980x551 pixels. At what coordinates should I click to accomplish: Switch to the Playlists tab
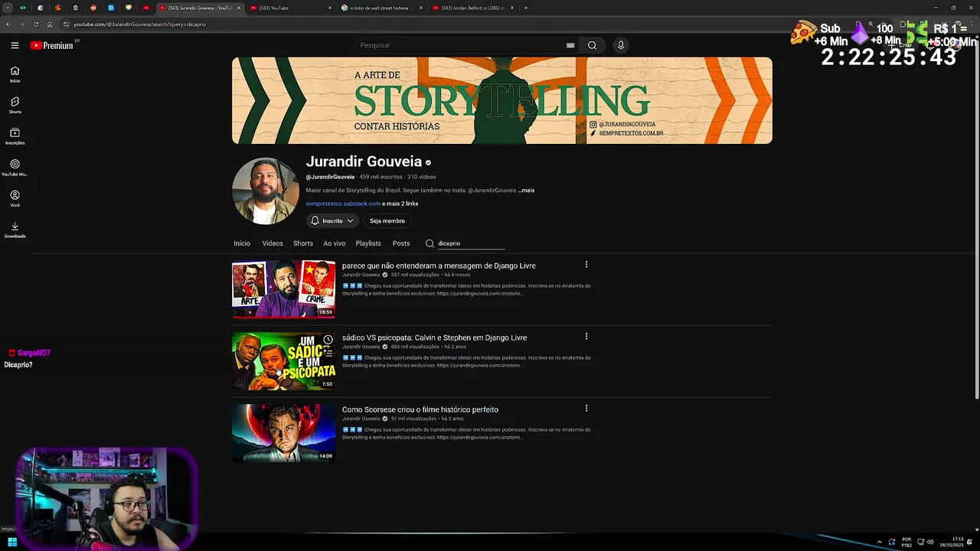coord(368,243)
